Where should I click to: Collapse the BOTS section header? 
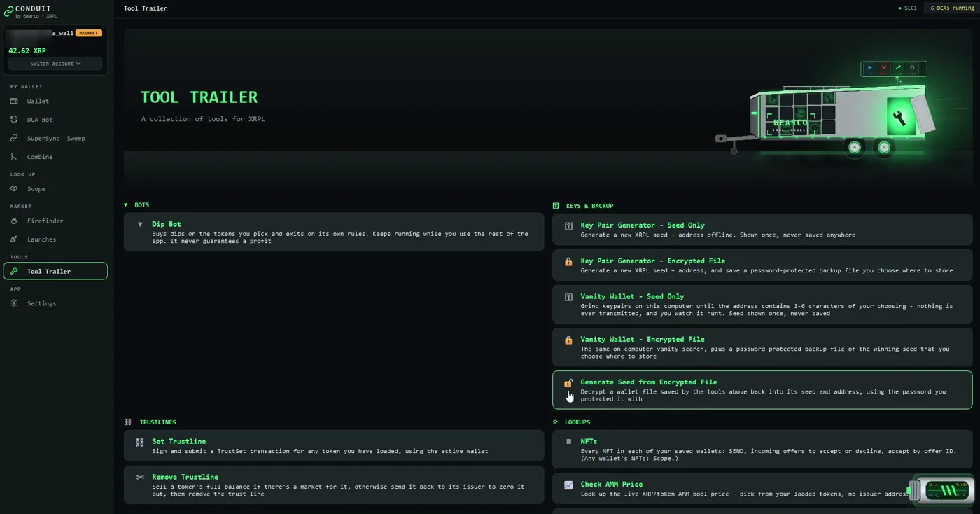tap(136, 205)
